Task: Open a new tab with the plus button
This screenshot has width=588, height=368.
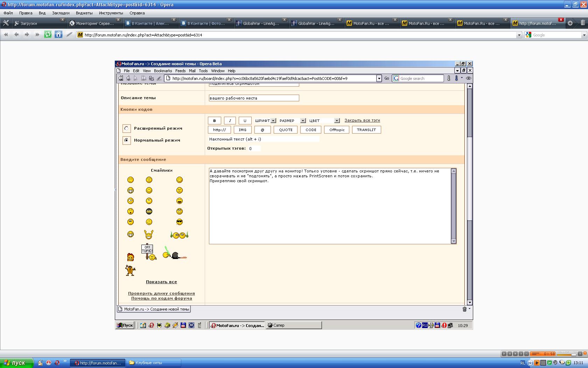Action: pos(570,23)
